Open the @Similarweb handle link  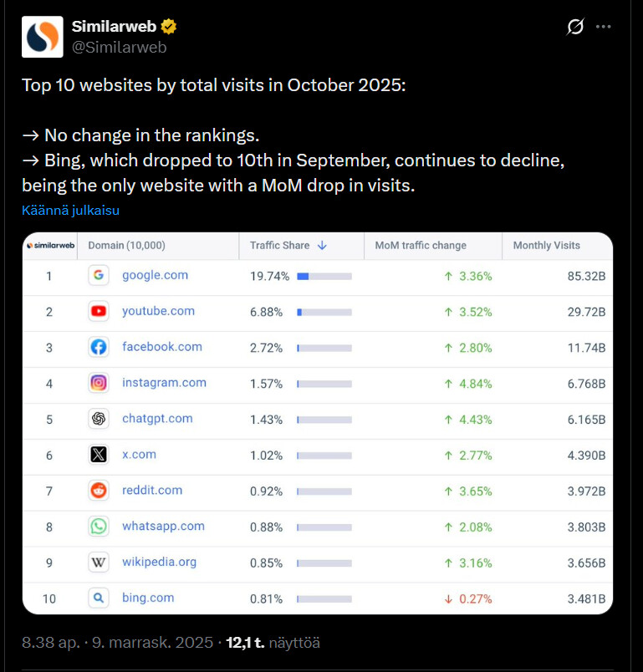[120, 48]
